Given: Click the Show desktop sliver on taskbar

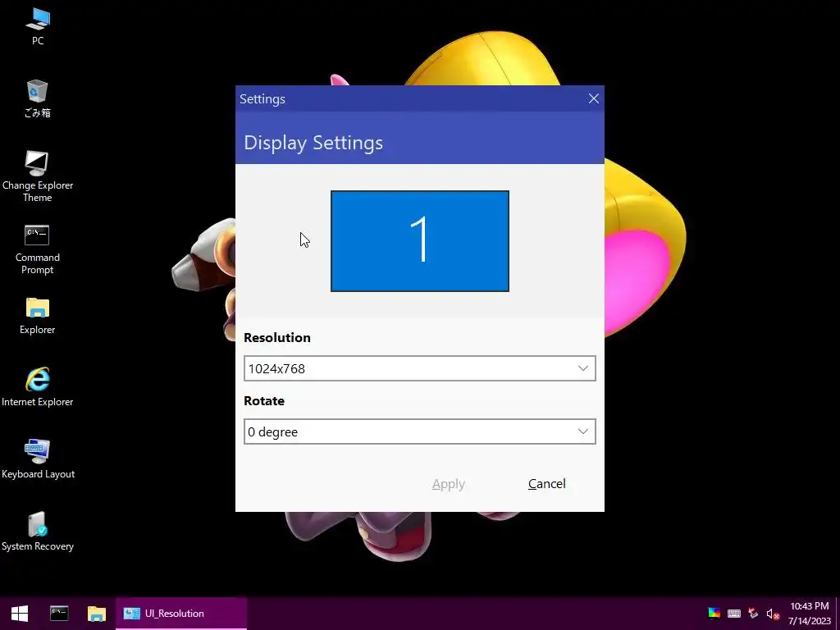Looking at the screenshot, I should tap(838, 614).
